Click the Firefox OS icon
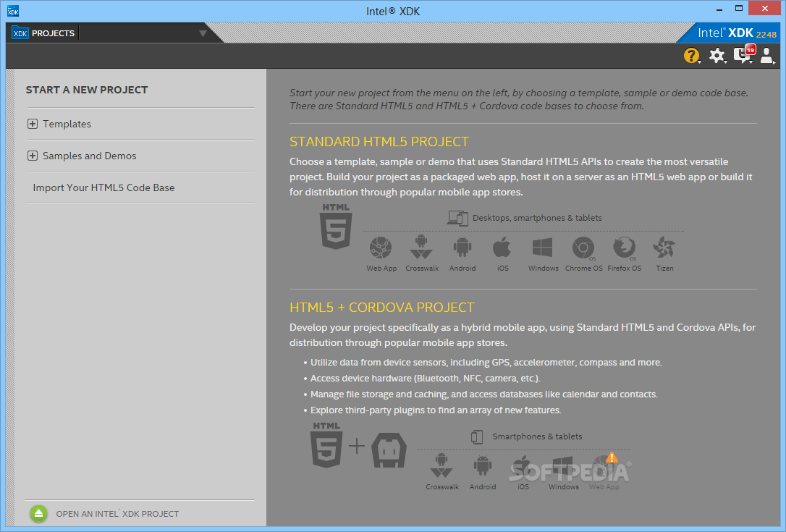Screen dimensions: 786x532 pyautogui.click(x=624, y=248)
